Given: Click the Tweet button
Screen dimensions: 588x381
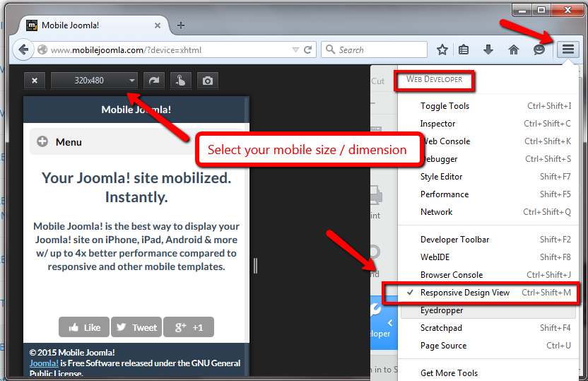Looking at the screenshot, I should point(136,327).
